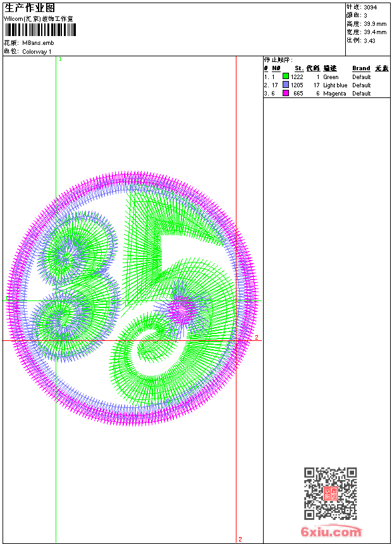
Task: Click the stitch count value 3094
Action: click(x=370, y=8)
